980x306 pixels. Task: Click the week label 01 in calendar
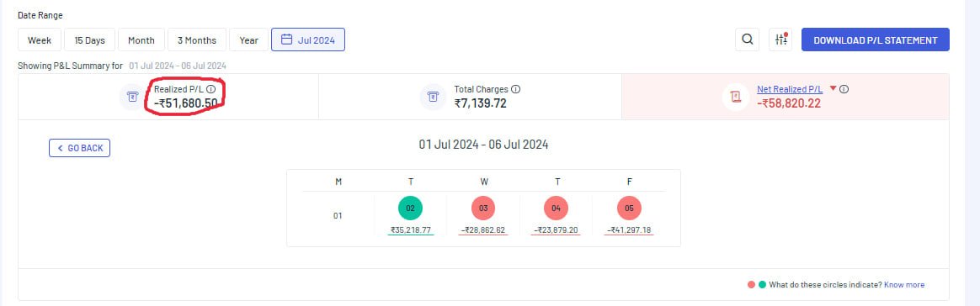click(338, 216)
